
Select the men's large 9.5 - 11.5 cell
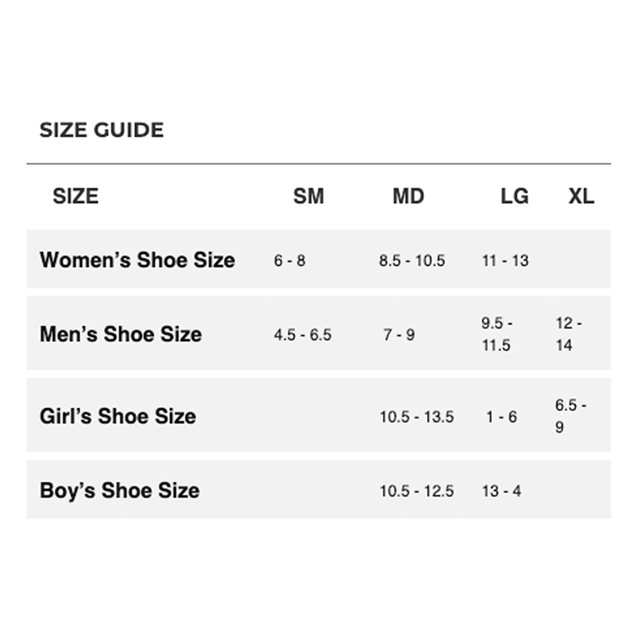[x=497, y=334]
